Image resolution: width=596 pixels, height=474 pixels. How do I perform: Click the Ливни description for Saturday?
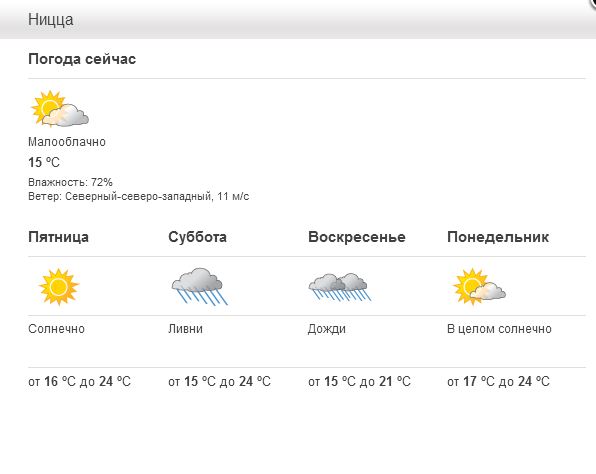pyautogui.click(x=185, y=329)
